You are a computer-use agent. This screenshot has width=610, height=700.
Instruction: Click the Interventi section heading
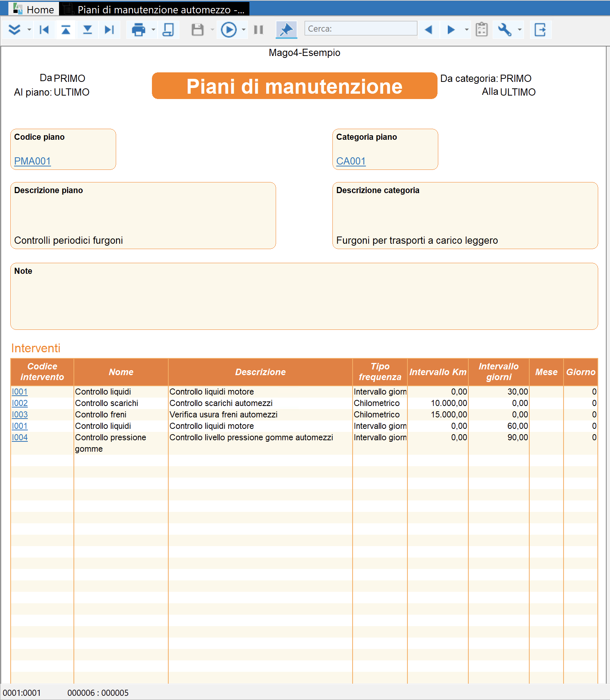click(36, 348)
